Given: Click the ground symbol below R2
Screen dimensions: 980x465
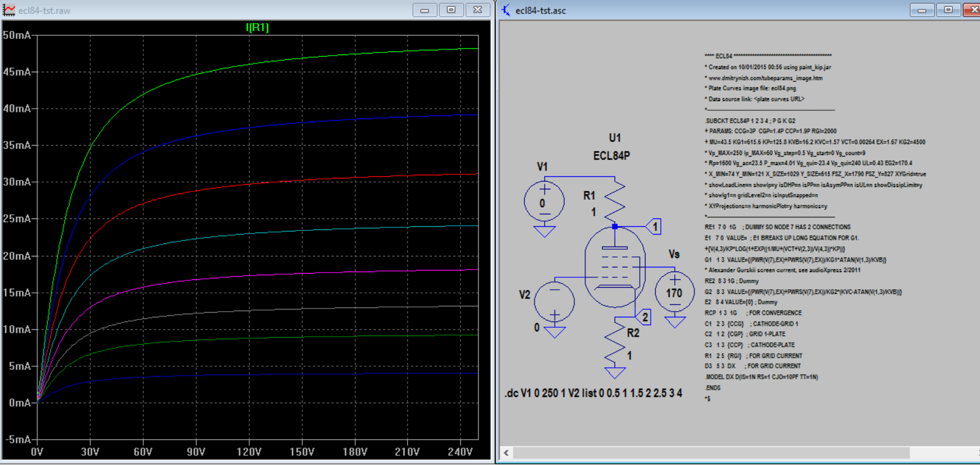Looking at the screenshot, I should click(615, 372).
